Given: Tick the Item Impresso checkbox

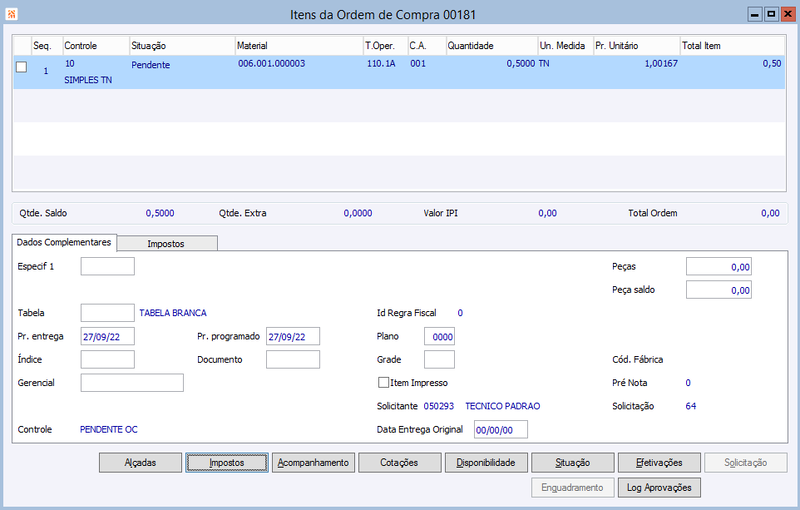Looking at the screenshot, I should pyautogui.click(x=383, y=382).
